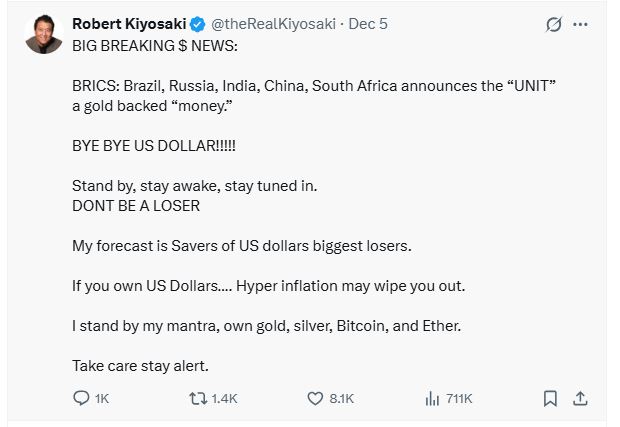
Task: Click the 1K replies count
Action: coord(101,398)
